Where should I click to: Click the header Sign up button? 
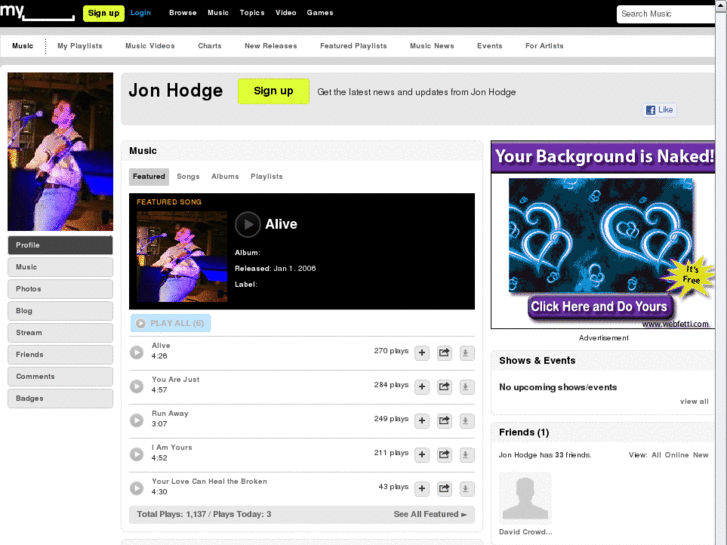(104, 13)
